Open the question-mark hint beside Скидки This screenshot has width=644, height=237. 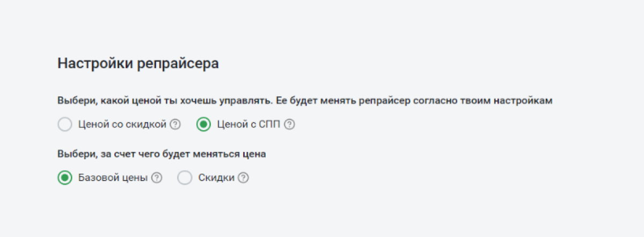click(244, 178)
